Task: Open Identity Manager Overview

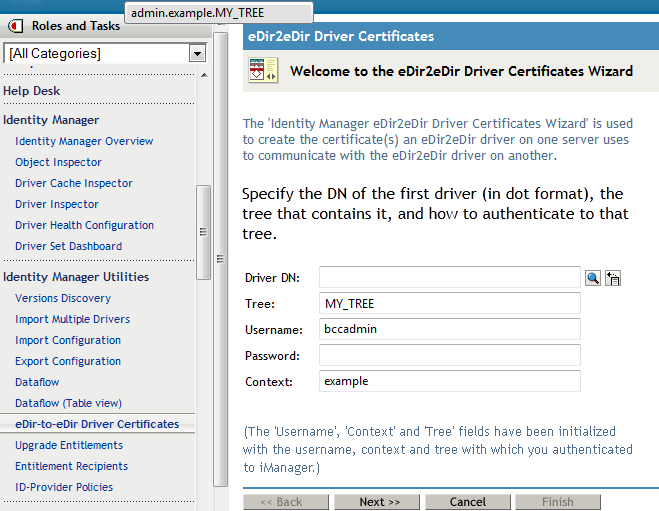Action: coord(84,141)
